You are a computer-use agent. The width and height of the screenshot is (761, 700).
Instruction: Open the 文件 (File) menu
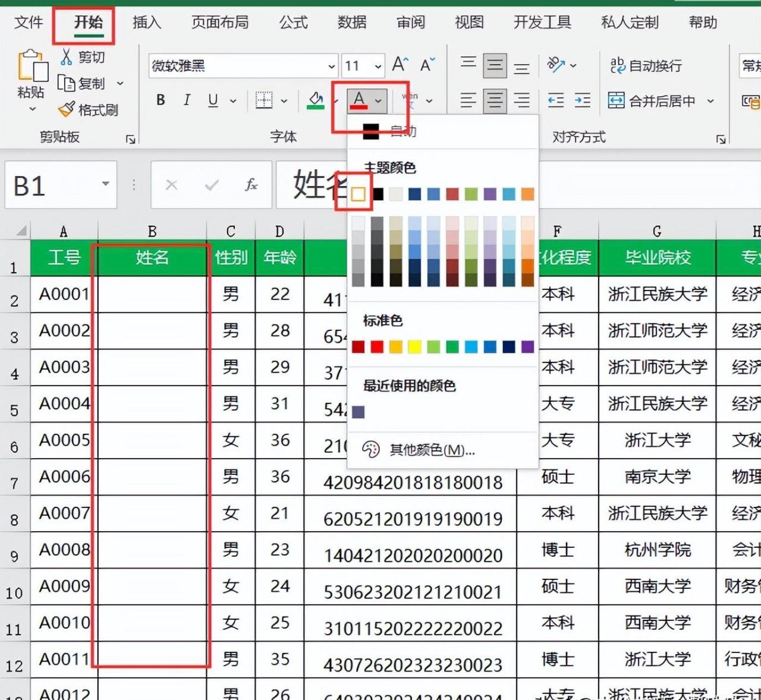(29, 22)
